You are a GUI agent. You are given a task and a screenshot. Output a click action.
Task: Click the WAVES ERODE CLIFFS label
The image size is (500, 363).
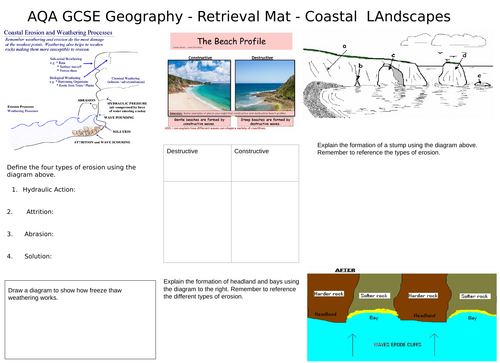click(397, 344)
